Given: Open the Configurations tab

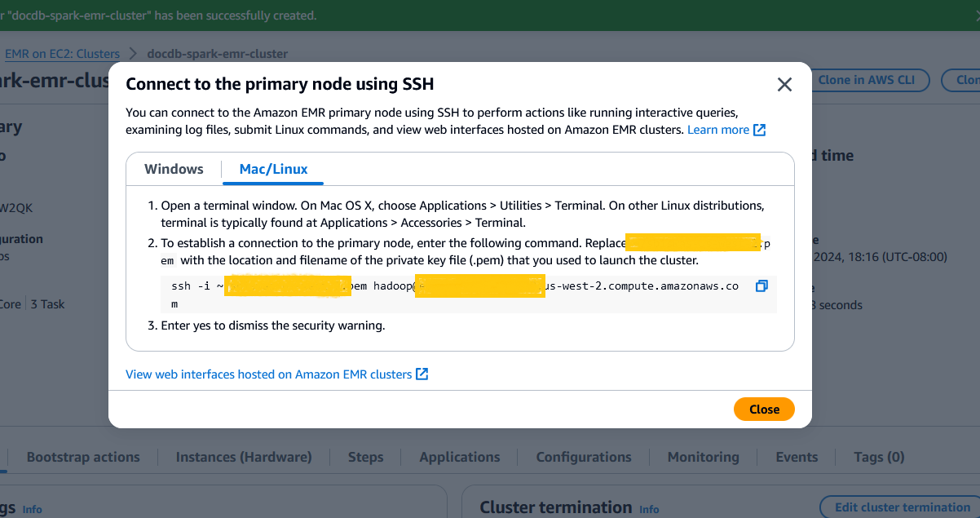Looking at the screenshot, I should pyautogui.click(x=584, y=457).
